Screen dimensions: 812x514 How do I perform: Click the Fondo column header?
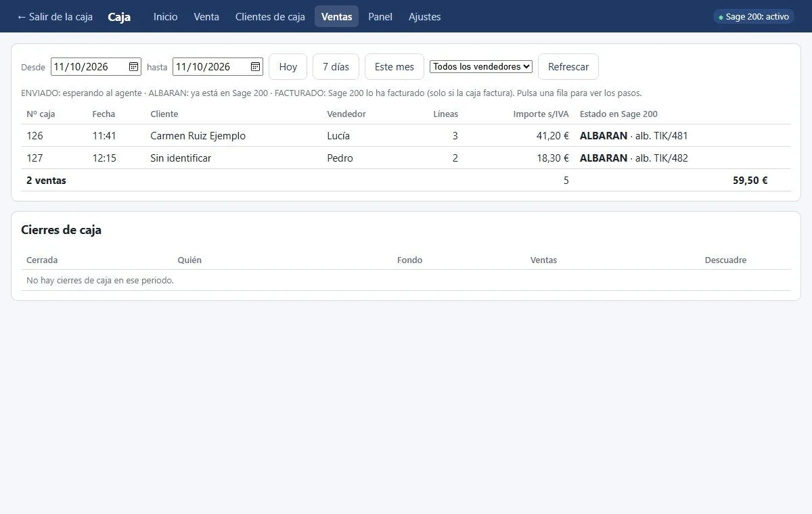pyautogui.click(x=409, y=260)
